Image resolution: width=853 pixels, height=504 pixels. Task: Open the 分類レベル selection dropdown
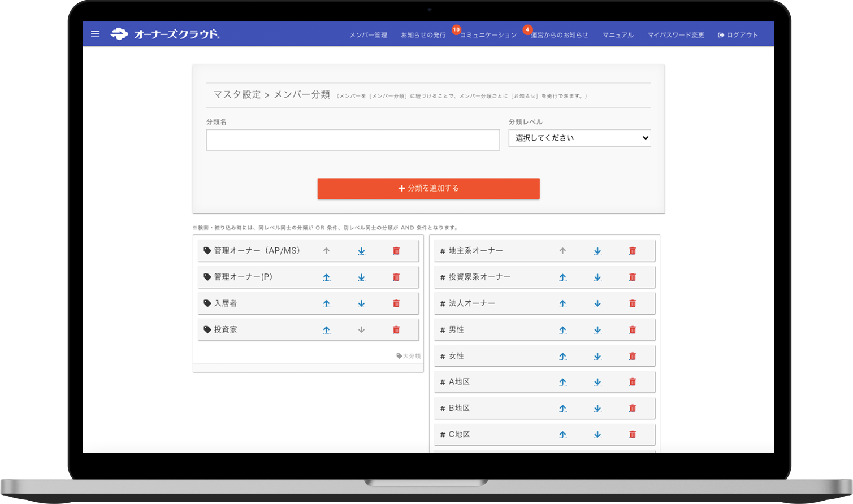pos(579,138)
